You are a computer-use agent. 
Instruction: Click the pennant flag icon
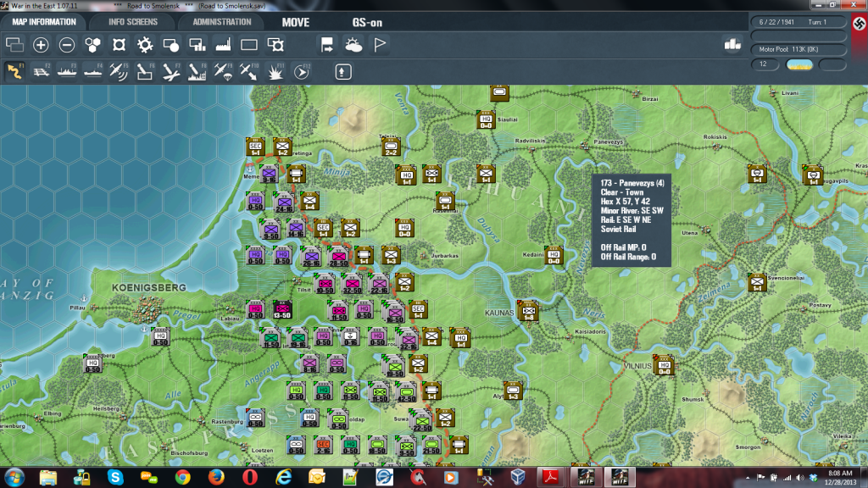tap(380, 45)
